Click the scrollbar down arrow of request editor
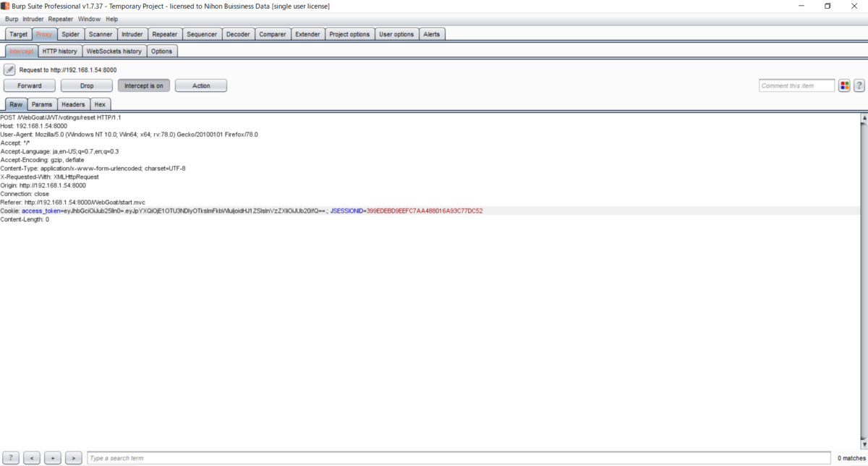868x466 pixels. coord(864,444)
